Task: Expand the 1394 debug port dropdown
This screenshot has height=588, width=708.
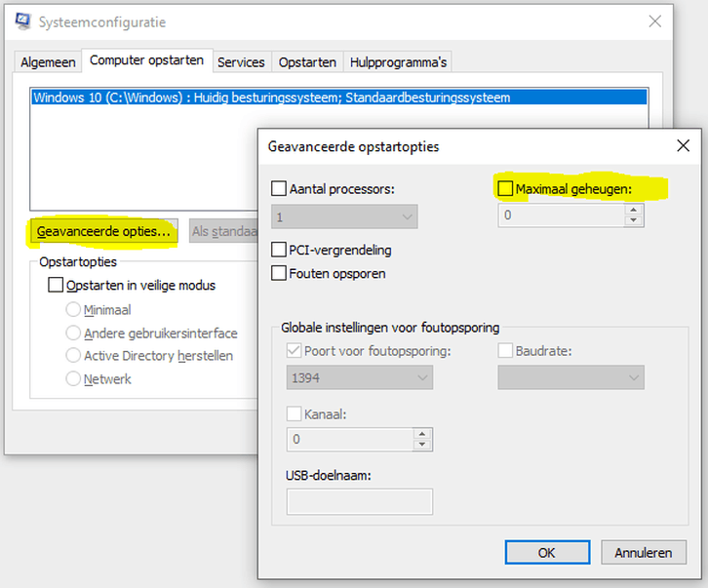Action: click(360, 377)
